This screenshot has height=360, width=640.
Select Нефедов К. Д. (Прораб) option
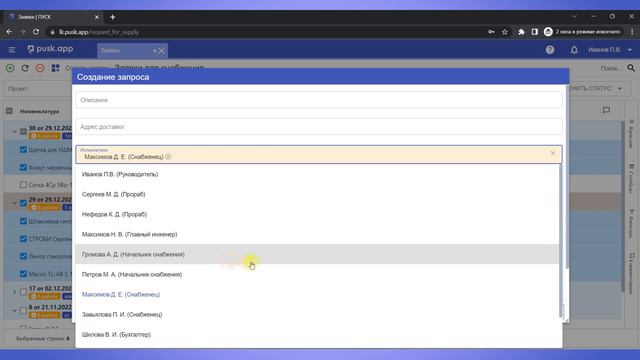click(x=317, y=214)
